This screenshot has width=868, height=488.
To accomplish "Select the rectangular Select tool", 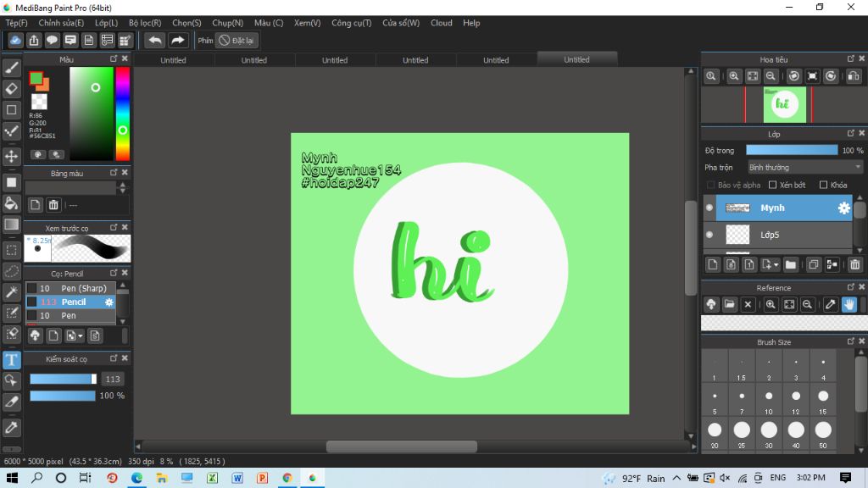I will 12,250.
